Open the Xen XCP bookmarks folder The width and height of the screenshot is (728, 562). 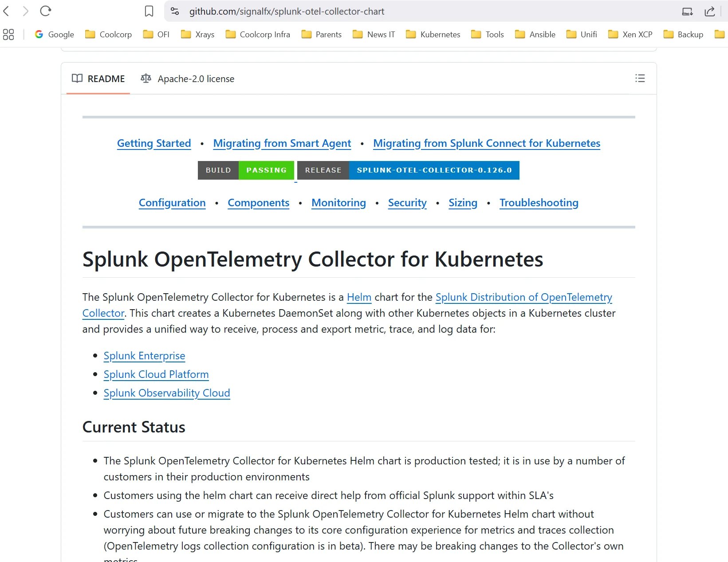pyautogui.click(x=630, y=34)
